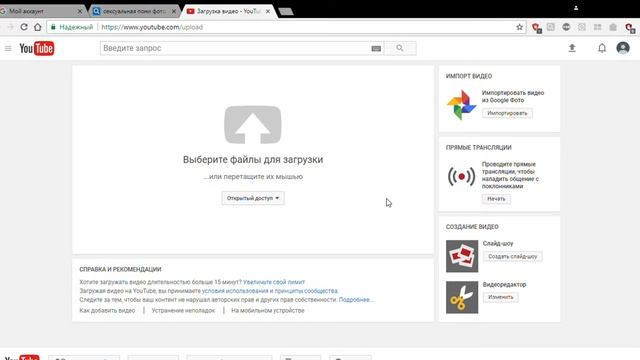Click the video editor scissors icon

(462, 297)
